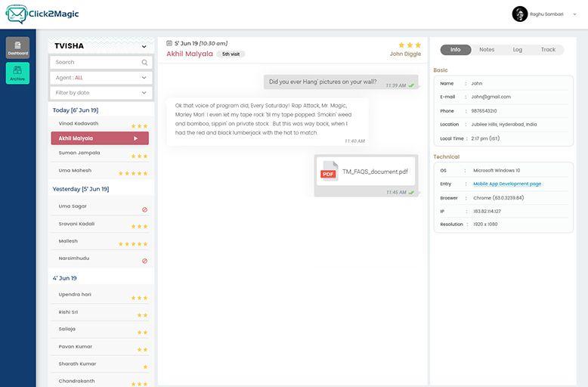
Task: Click the search magnifier icon
Action: coord(145,63)
